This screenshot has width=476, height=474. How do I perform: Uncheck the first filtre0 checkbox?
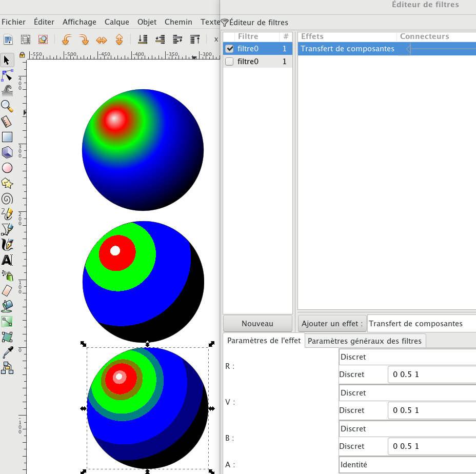click(x=229, y=49)
